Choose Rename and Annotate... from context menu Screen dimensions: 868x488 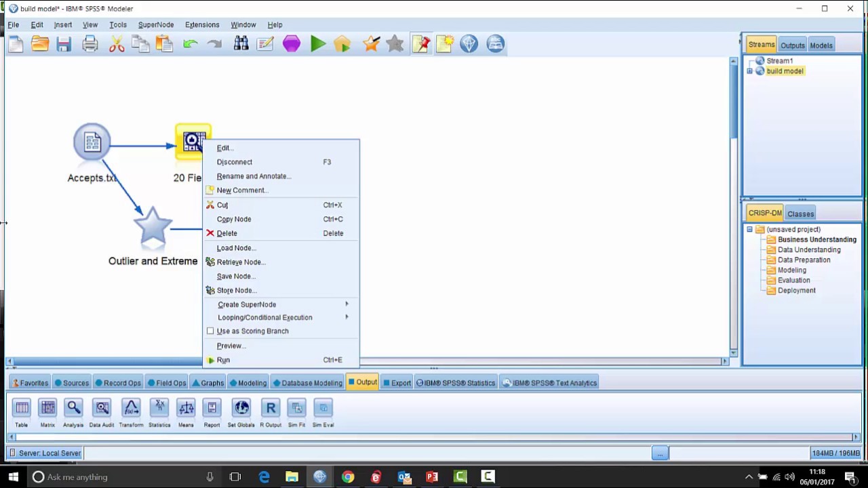click(281, 176)
